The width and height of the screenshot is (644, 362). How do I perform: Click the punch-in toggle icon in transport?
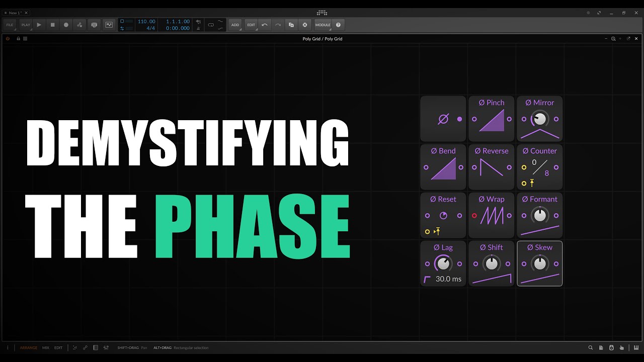point(220,22)
